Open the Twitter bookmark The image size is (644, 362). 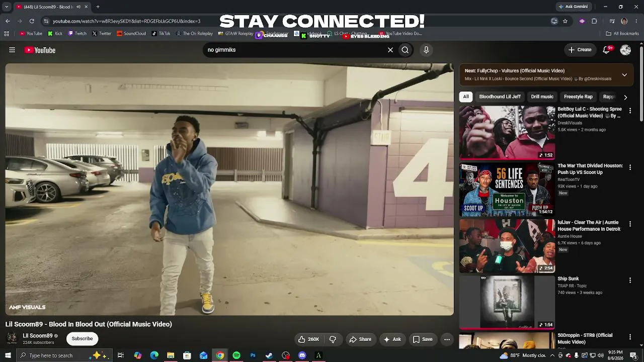[102, 34]
